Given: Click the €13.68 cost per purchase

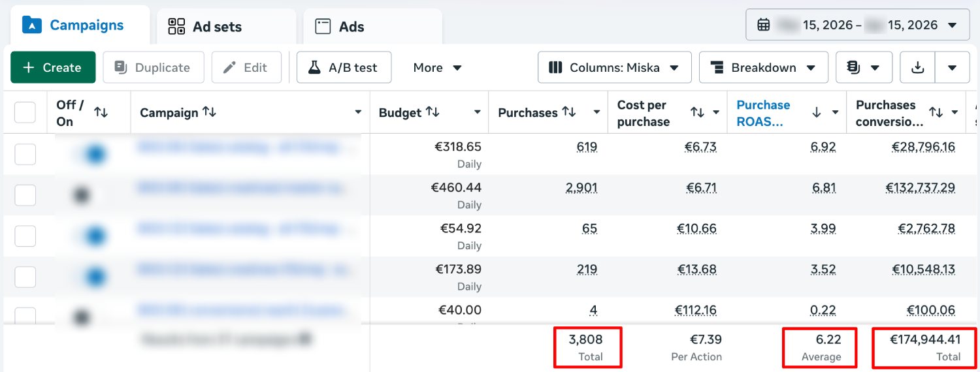Looking at the screenshot, I should point(697,270).
